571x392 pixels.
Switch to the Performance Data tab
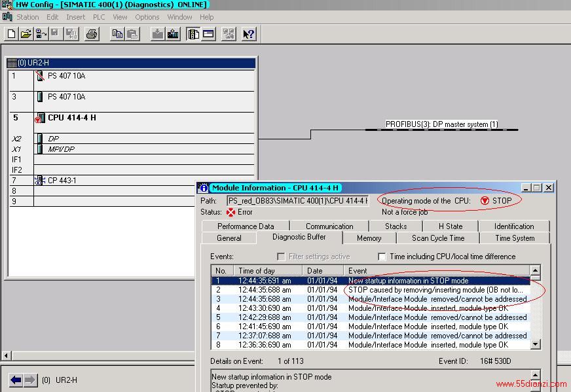246,226
